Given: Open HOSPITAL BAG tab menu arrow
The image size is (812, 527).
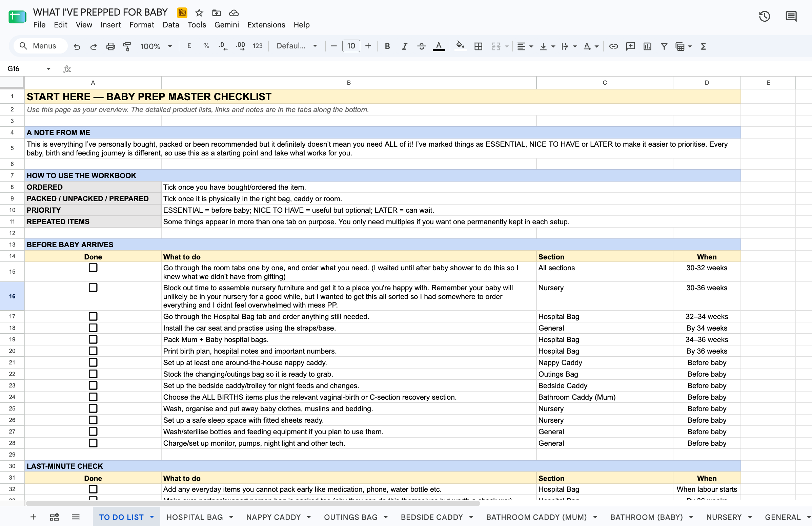Looking at the screenshot, I should [x=231, y=517].
